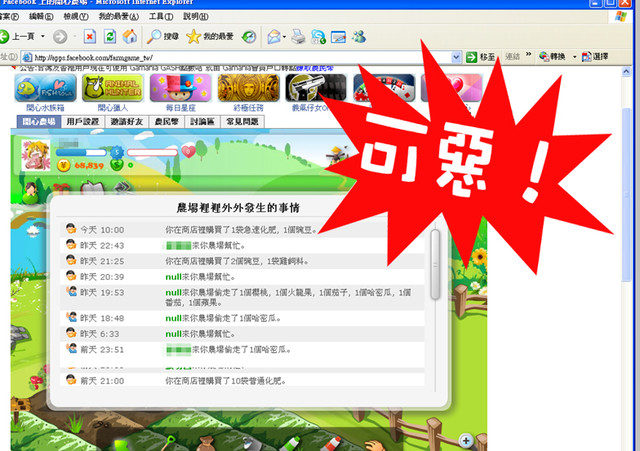Stop page loading with red X icon
The image size is (640, 451).
(x=89, y=37)
